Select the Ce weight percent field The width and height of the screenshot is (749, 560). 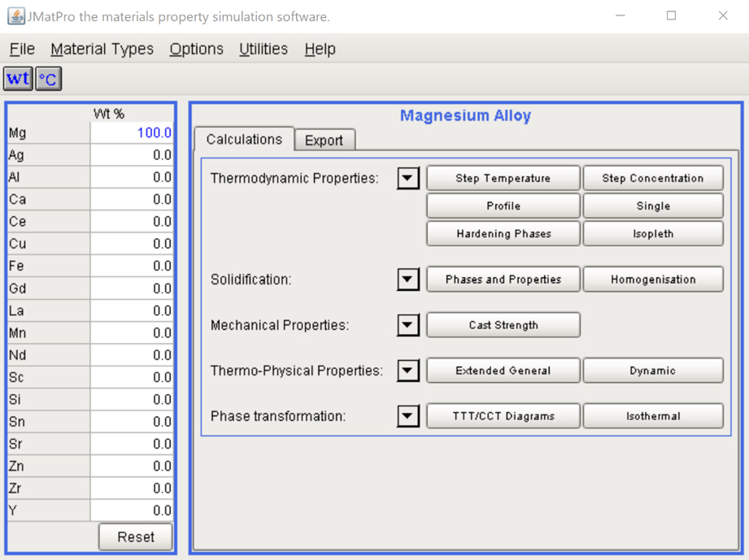(x=132, y=222)
